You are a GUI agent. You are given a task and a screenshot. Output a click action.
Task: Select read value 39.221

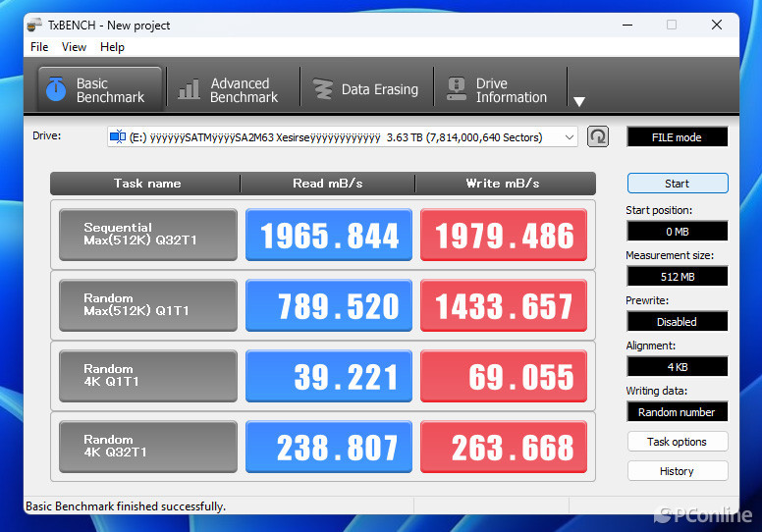(x=329, y=376)
